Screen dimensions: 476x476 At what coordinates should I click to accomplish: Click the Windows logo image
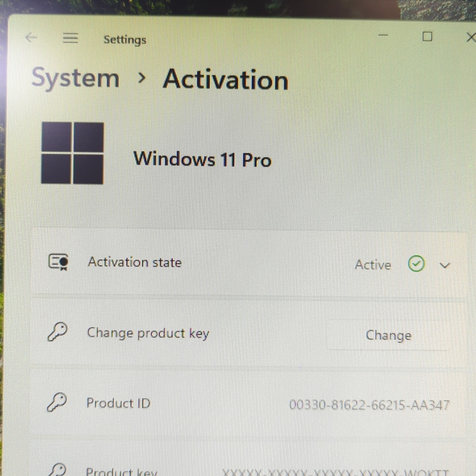pos(72,153)
